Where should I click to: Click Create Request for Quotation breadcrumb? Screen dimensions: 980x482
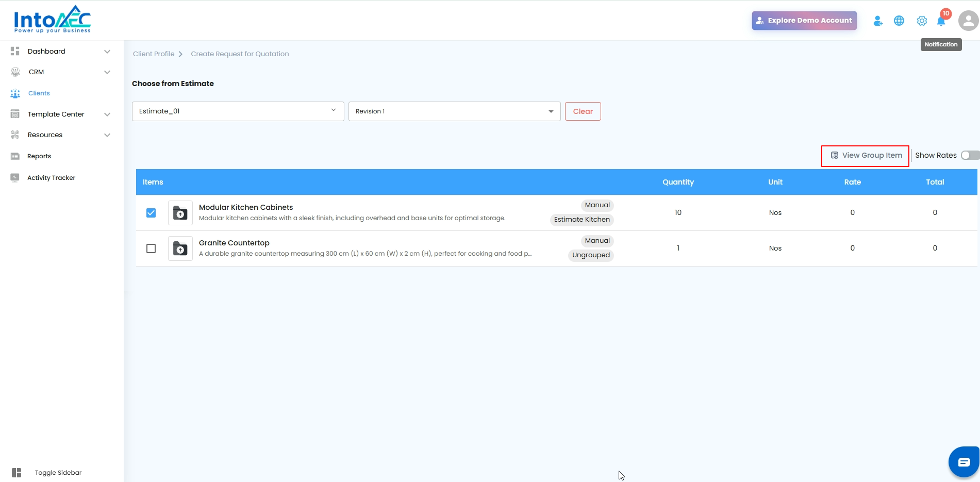240,54
